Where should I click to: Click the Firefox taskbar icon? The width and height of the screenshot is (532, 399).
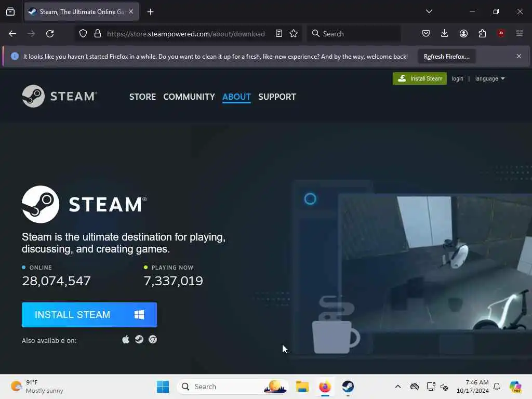[325, 387]
